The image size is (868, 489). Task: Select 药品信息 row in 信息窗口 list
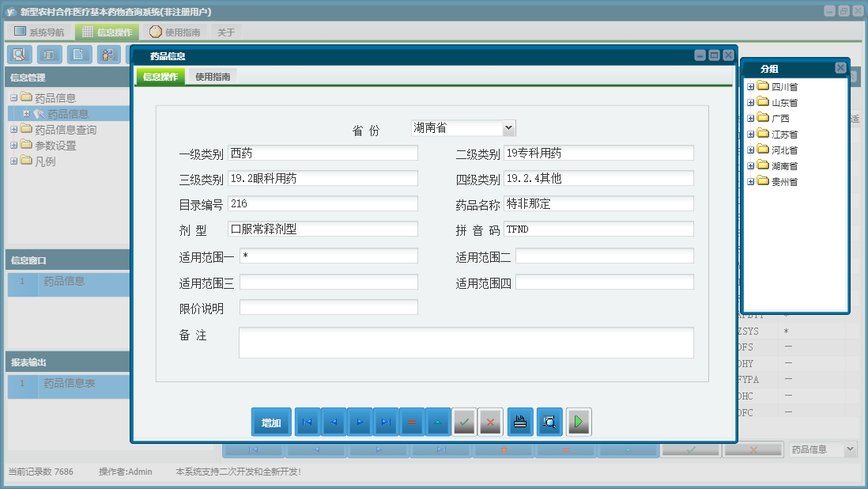(x=69, y=284)
